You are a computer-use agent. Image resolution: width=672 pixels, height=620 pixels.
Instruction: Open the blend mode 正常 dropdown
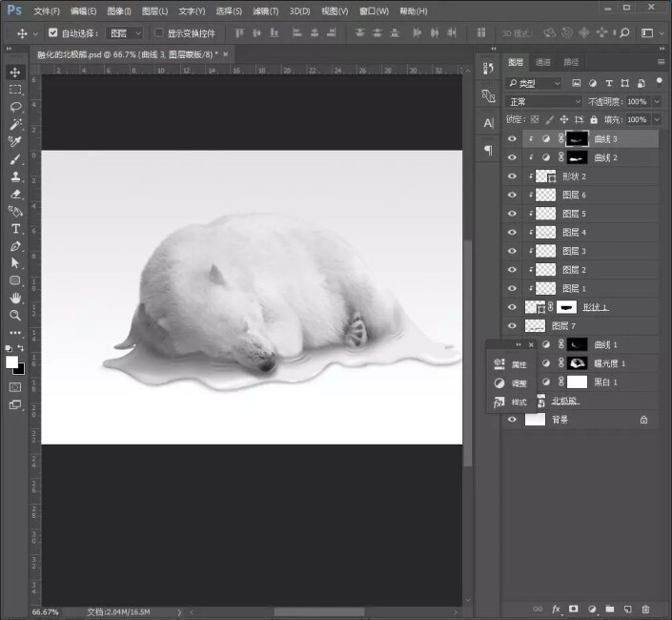(543, 101)
